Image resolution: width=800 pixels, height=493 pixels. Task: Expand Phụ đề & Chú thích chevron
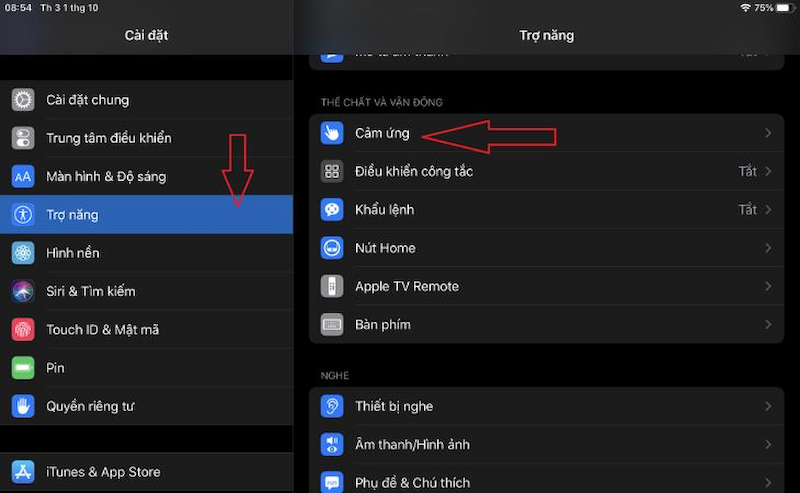click(x=768, y=483)
